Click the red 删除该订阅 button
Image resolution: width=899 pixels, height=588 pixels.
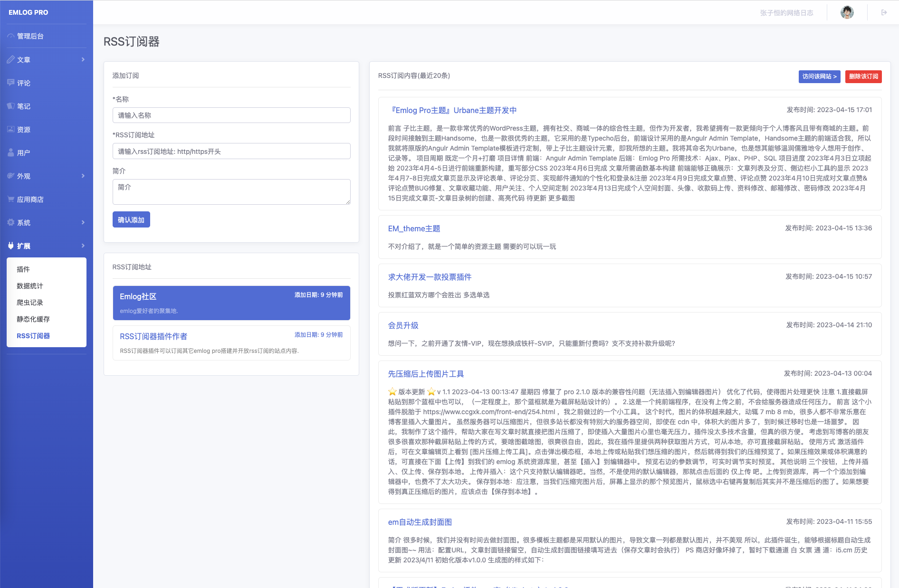coord(863,76)
